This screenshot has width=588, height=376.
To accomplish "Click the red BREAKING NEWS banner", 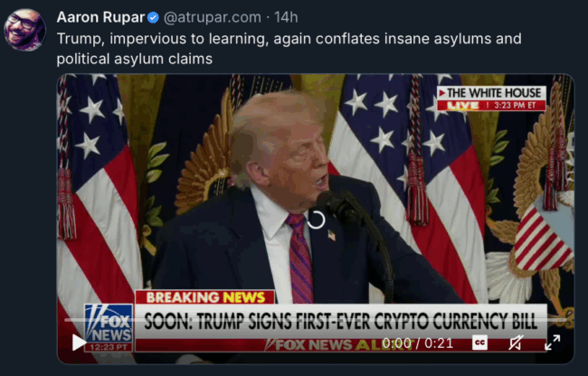I will [x=205, y=297].
